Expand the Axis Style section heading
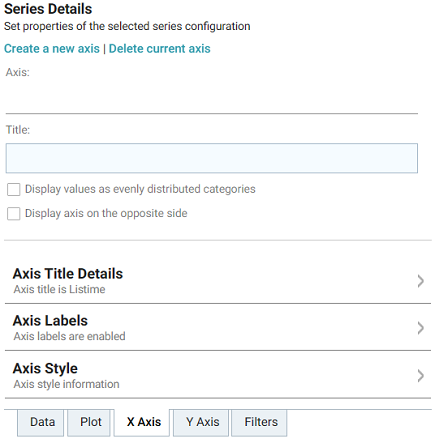The width and height of the screenshot is (435, 443). [x=45, y=369]
